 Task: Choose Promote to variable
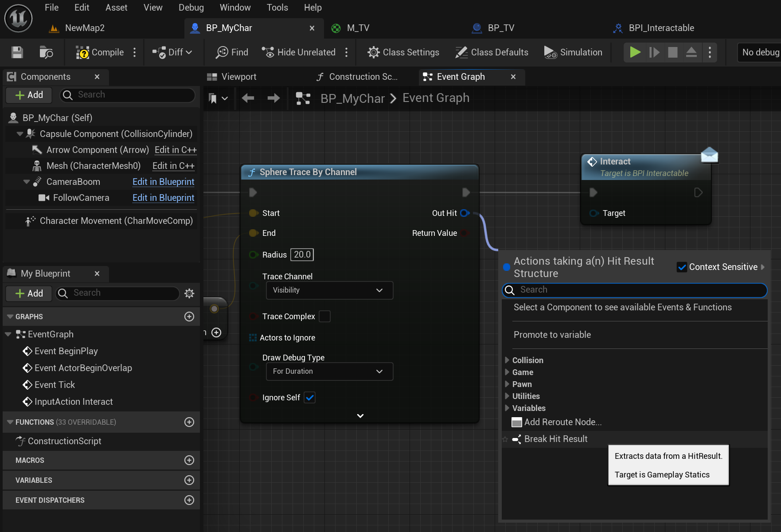point(552,335)
